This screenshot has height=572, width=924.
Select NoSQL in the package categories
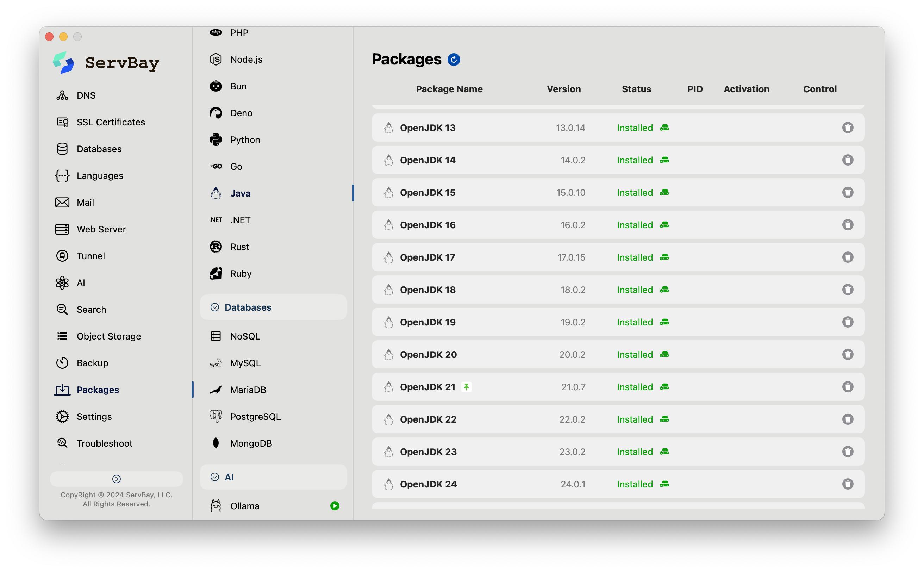pos(235,336)
